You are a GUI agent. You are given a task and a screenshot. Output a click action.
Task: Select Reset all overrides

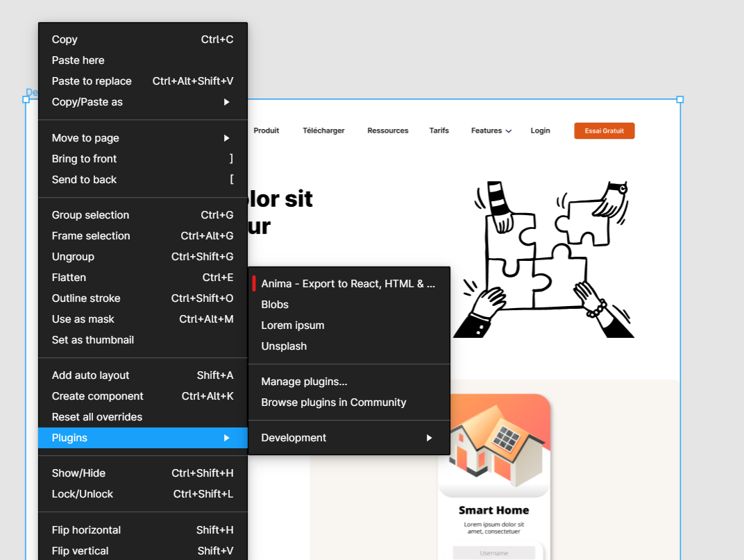click(143, 417)
